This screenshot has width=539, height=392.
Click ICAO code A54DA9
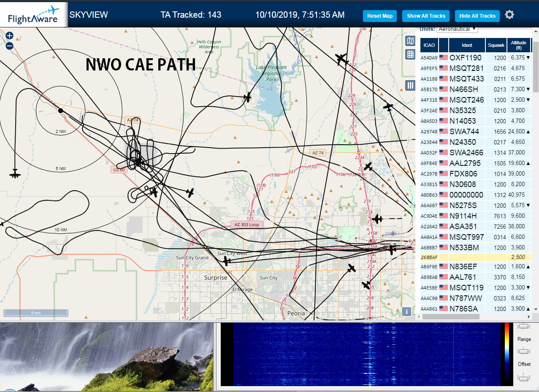(429, 58)
